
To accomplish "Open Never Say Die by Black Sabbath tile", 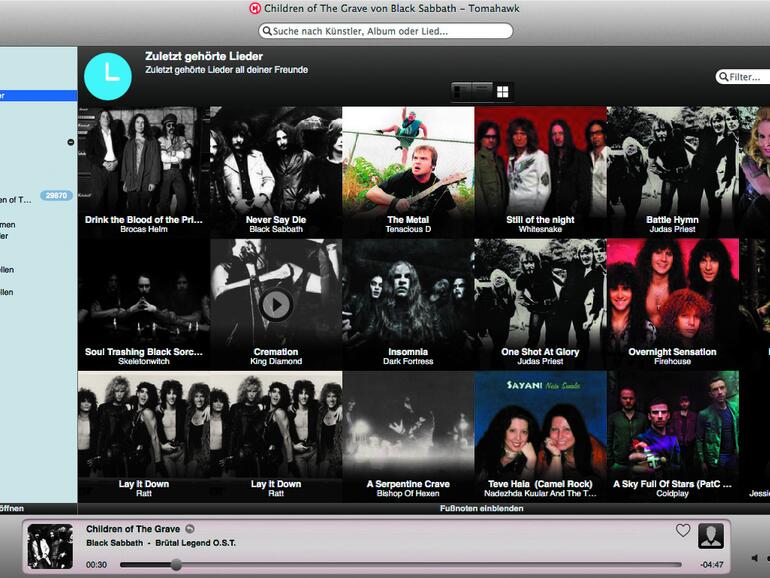I will (x=276, y=172).
